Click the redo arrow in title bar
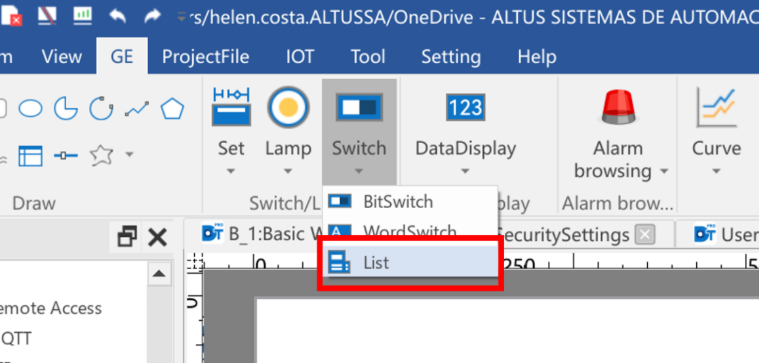The height and width of the screenshot is (363, 759). click(x=152, y=17)
